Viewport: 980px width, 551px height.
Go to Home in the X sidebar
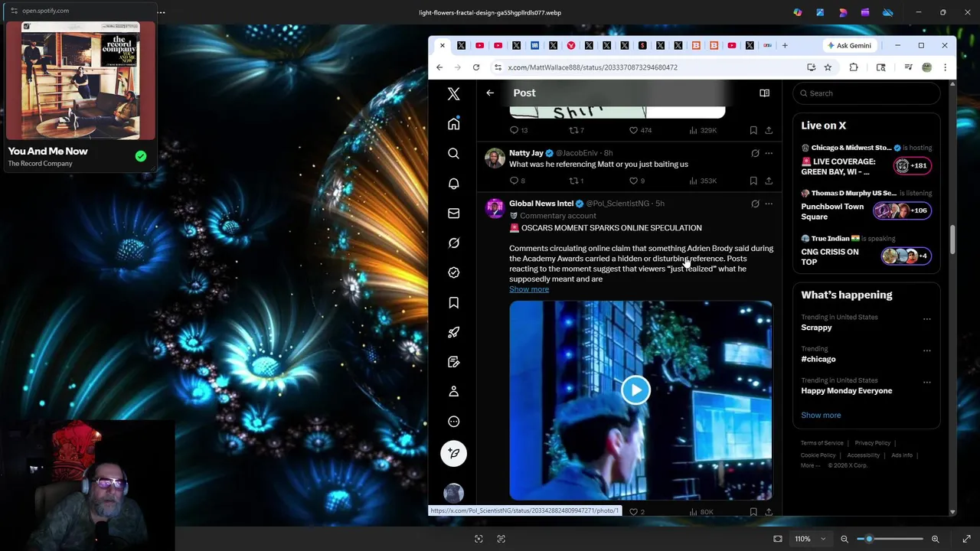[453, 124]
